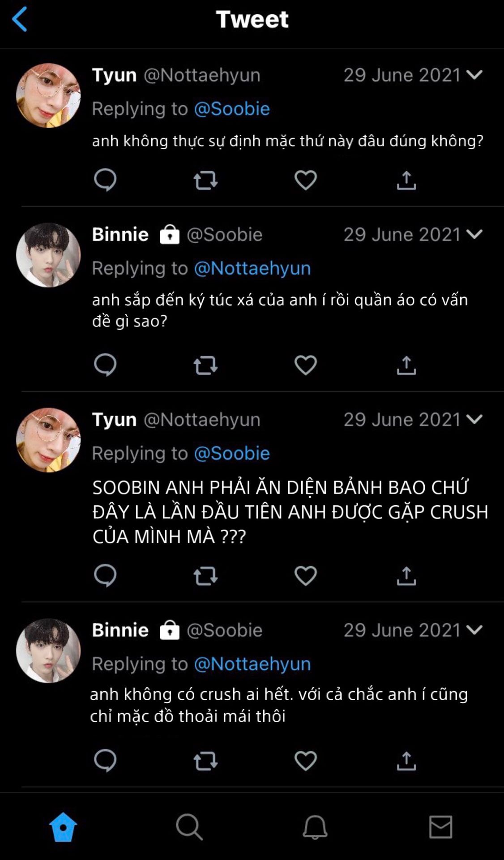Reply to Binnie's last tweet about crush
Screen dimensions: 504x860
click(x=105, y=761)
